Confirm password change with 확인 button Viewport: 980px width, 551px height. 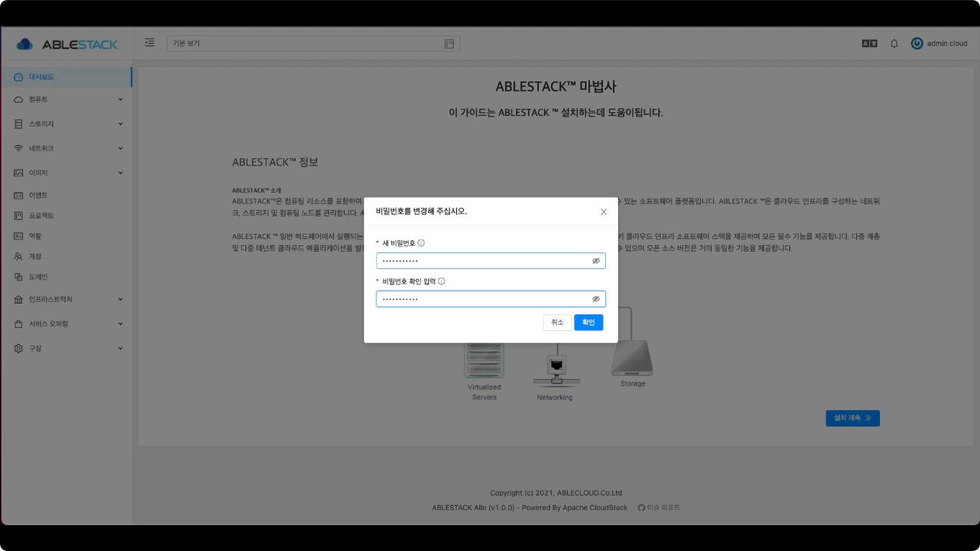point(589,322)
